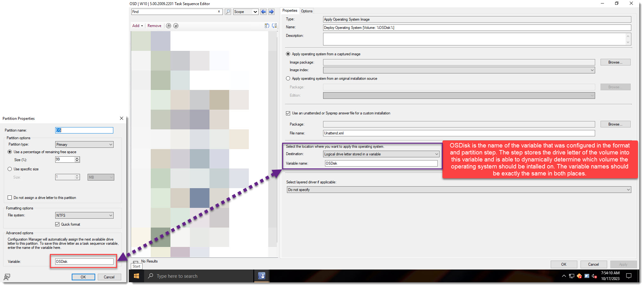This screenshot has height=287, width=644.
Task: Click the step Name field
Action: click(477, 28)
